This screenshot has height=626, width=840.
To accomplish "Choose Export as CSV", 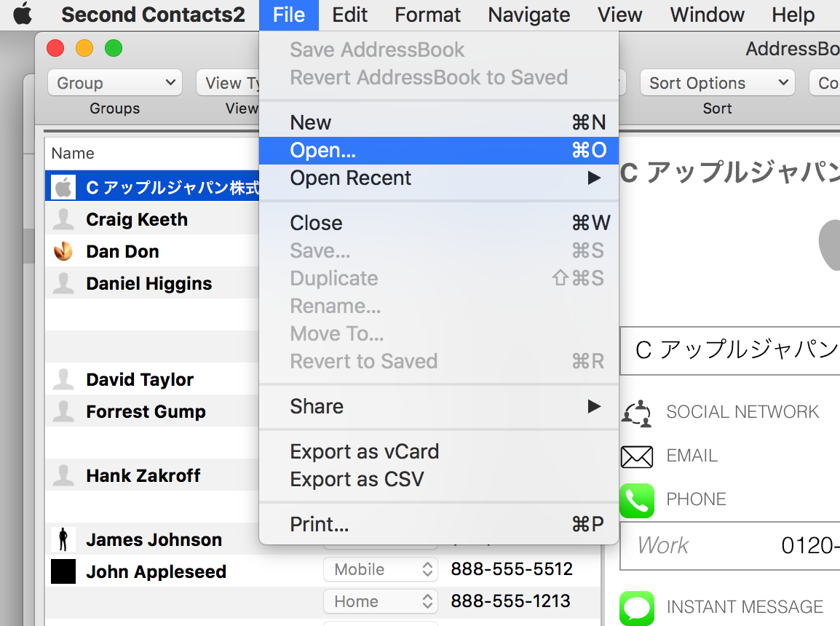I will click(439, 479).
